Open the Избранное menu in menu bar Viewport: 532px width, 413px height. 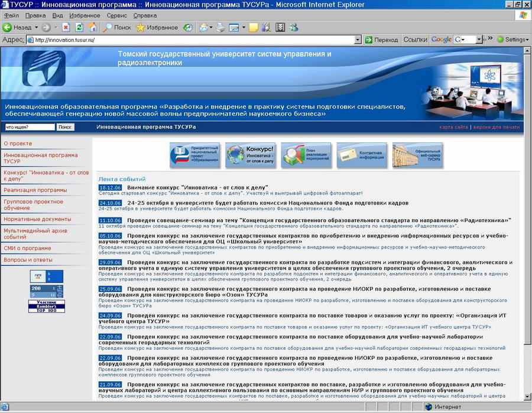click(x=85, y=15)
